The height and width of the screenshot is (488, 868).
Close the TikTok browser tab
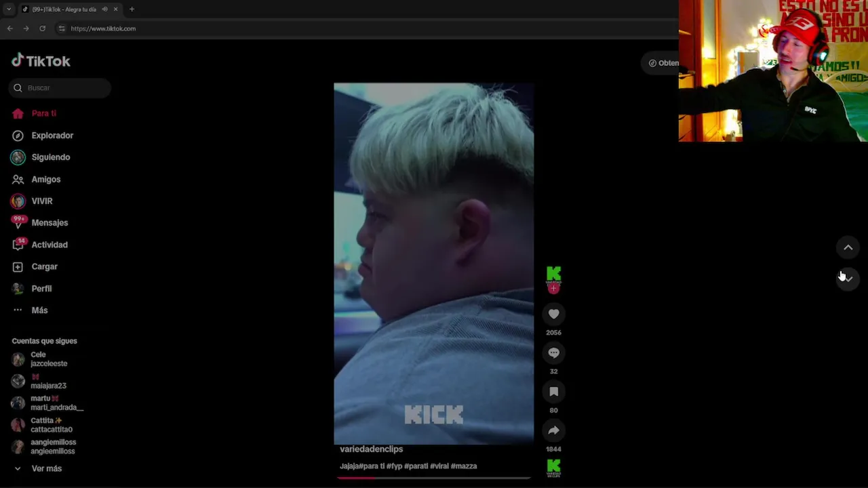(x=115, y=9)
